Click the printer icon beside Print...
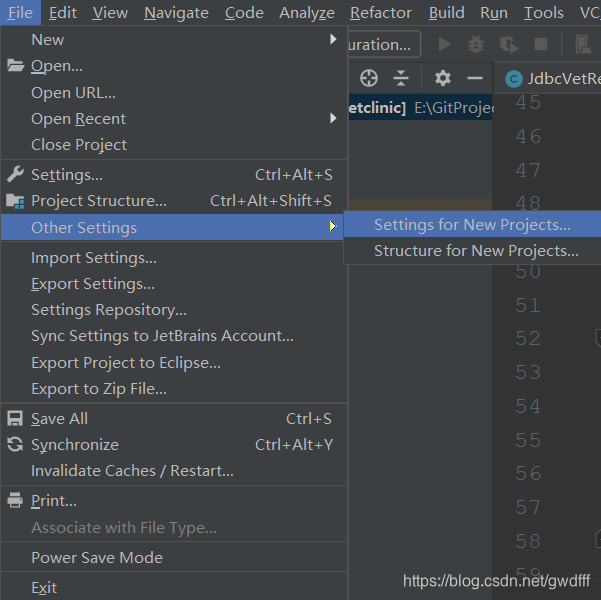The width and height of the screenshot is (601, 600). [15, 500]
